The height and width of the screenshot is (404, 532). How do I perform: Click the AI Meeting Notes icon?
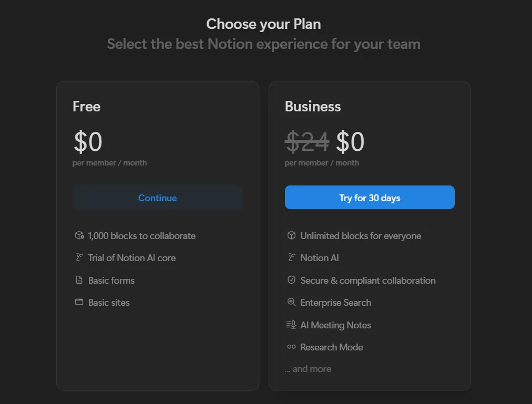[x=291, y=325]
